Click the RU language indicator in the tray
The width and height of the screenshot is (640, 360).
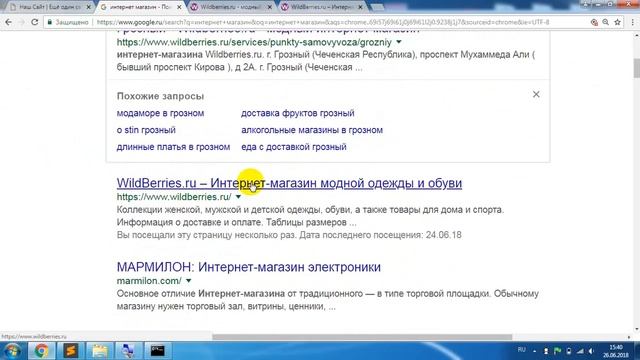(x=522, y=350)
